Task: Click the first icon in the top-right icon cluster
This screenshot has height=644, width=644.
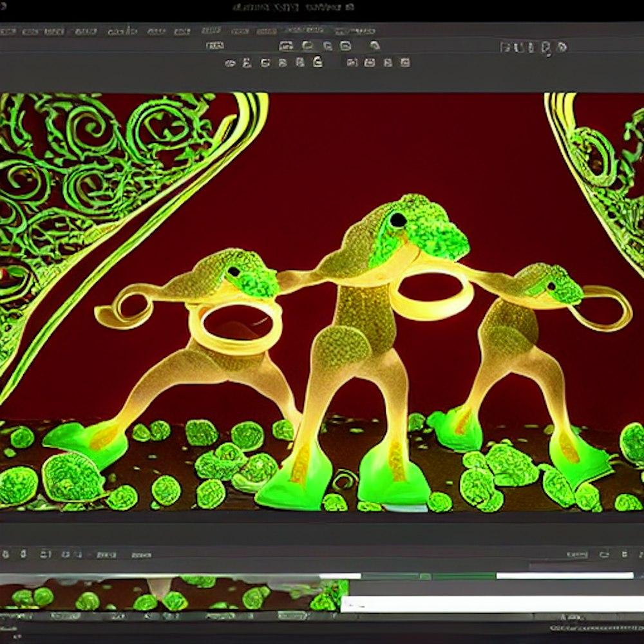Action: click(x=506, y=47)
